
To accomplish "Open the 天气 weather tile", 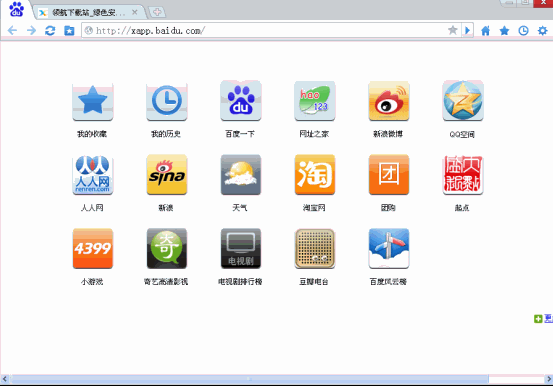I will point(241,175).
